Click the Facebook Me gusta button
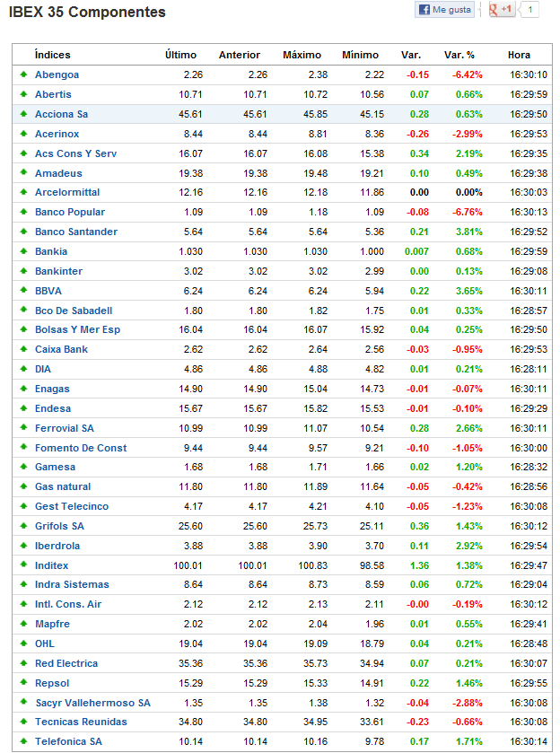Viewport: 560px width, 753px height. coord(444,10)
